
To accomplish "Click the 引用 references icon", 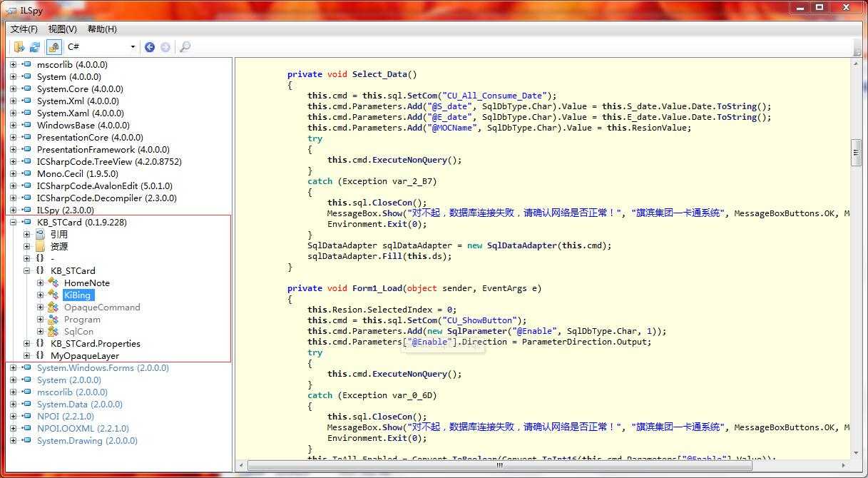I will pos(40,234).
